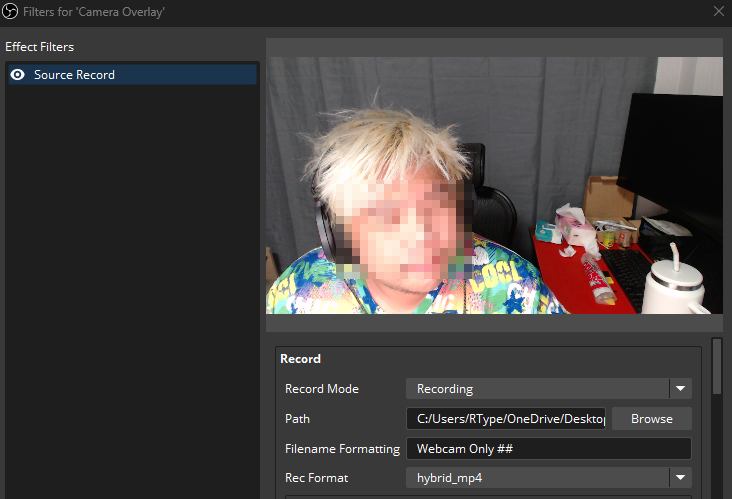
Task: Click into the Path text field
Action: tap(507, 419)
